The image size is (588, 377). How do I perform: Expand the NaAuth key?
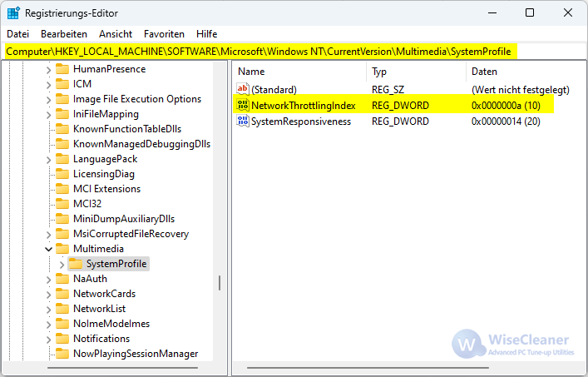(x=48, y=280)
